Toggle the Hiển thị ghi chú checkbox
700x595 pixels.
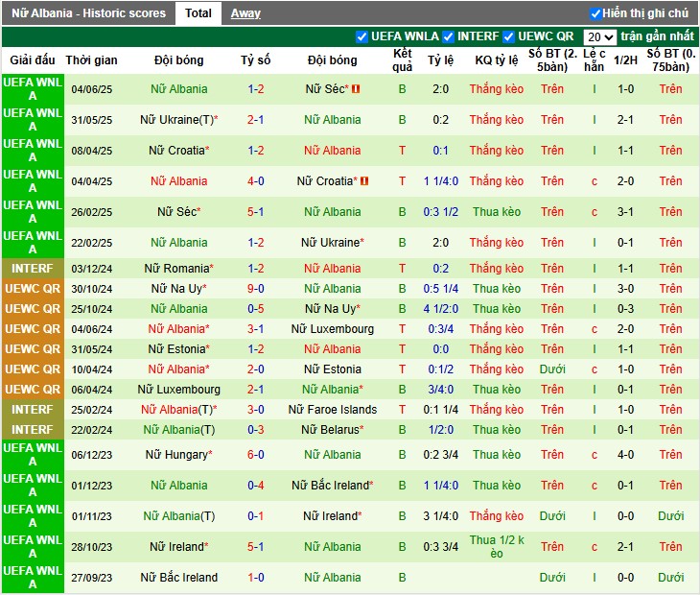coord(595,13)
